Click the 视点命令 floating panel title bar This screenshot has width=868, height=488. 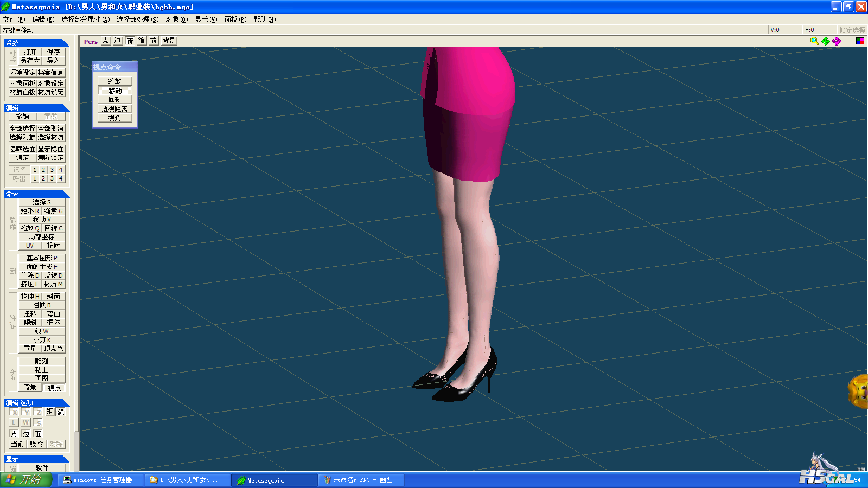(115, 67)
